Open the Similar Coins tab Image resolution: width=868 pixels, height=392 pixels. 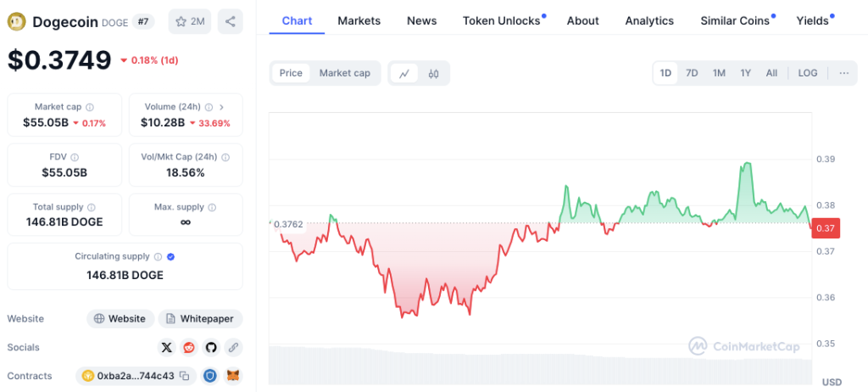[735, 21]
